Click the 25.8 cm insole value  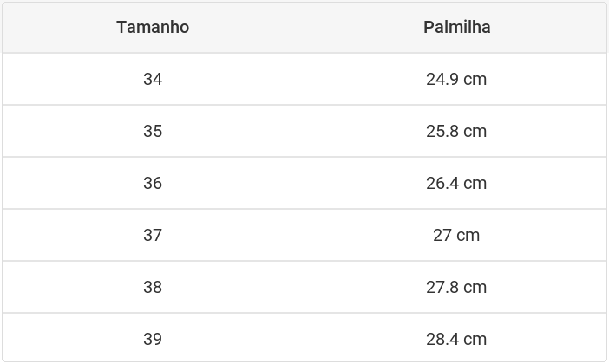pos(456,131)
